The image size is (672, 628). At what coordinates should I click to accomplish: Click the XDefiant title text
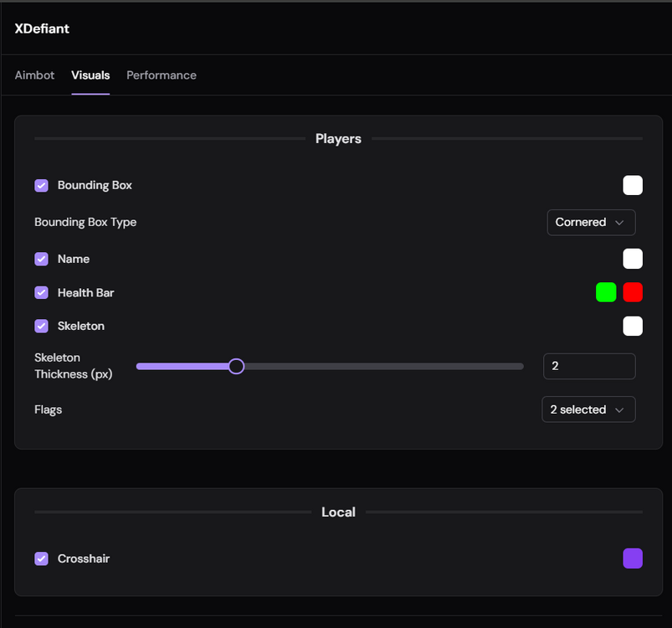click(42, 28)
